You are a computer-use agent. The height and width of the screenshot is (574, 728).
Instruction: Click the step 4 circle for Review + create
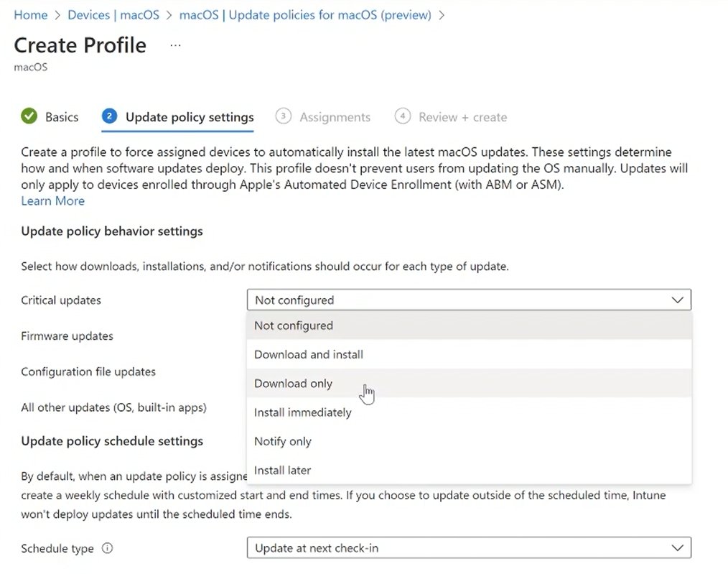pyautogui.click(x=403, y=116)
